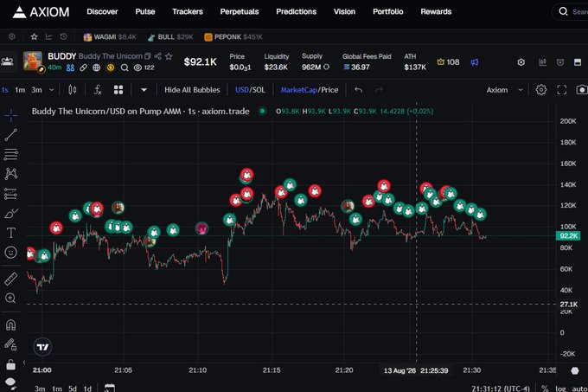
Task: Open the BUDDY community people icon
Action: (x=70, y=67)
